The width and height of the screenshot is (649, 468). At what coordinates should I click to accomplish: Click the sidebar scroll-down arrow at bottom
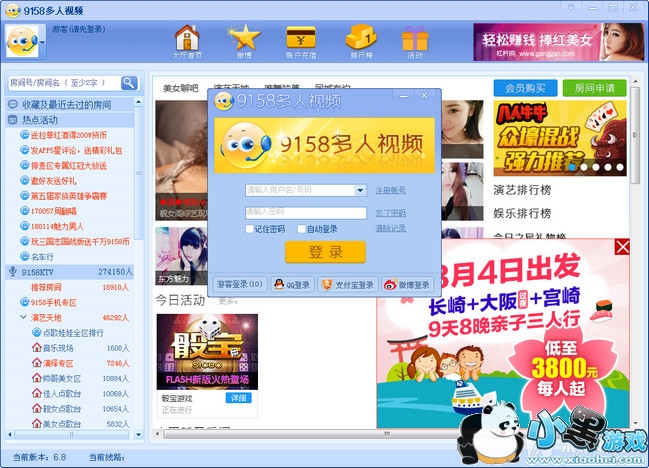[x=139, y=434]
